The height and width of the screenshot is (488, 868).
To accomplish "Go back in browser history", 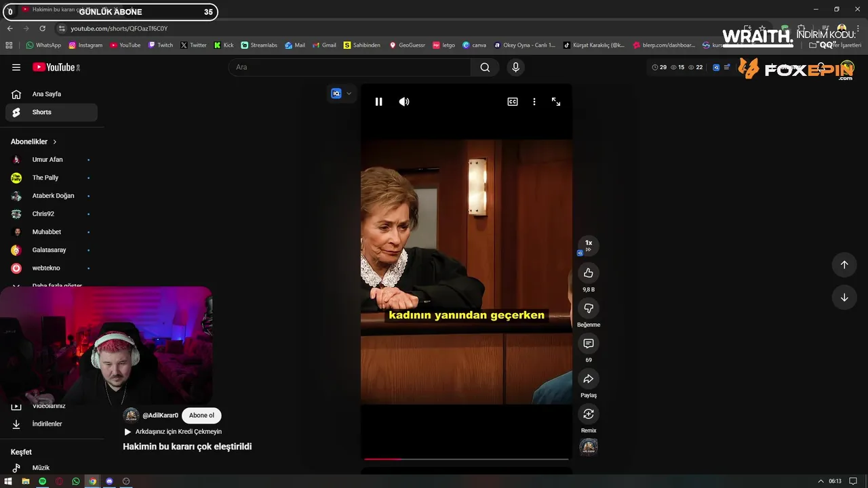I will (9, 28).
